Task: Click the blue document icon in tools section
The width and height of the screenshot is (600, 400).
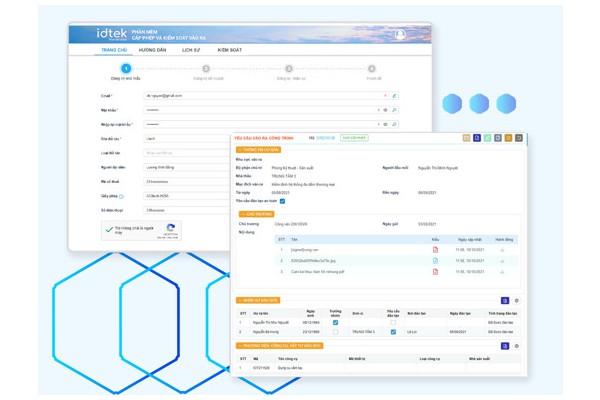Action: 505,346
